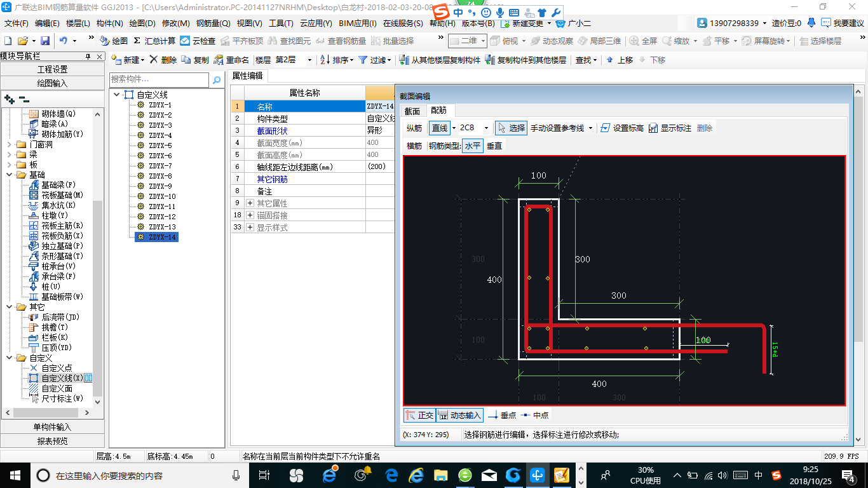868x488 pixels.
Task: Click 设置标高 in section editor
Action: [622, 128]
